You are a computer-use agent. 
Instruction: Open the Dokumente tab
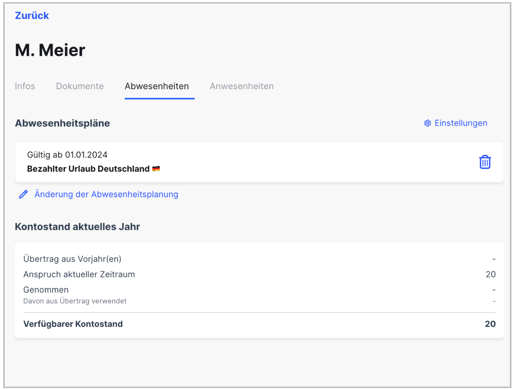pos(80,86)
